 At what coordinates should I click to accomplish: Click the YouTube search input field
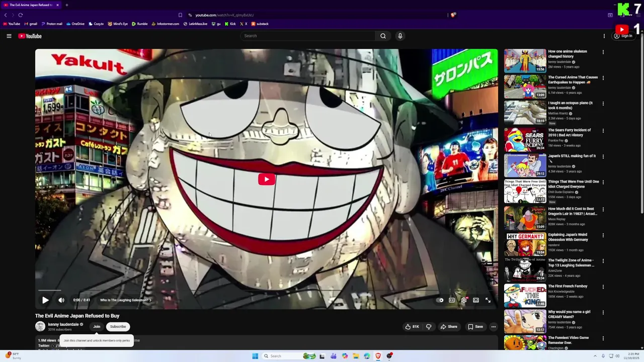[307, 36]
